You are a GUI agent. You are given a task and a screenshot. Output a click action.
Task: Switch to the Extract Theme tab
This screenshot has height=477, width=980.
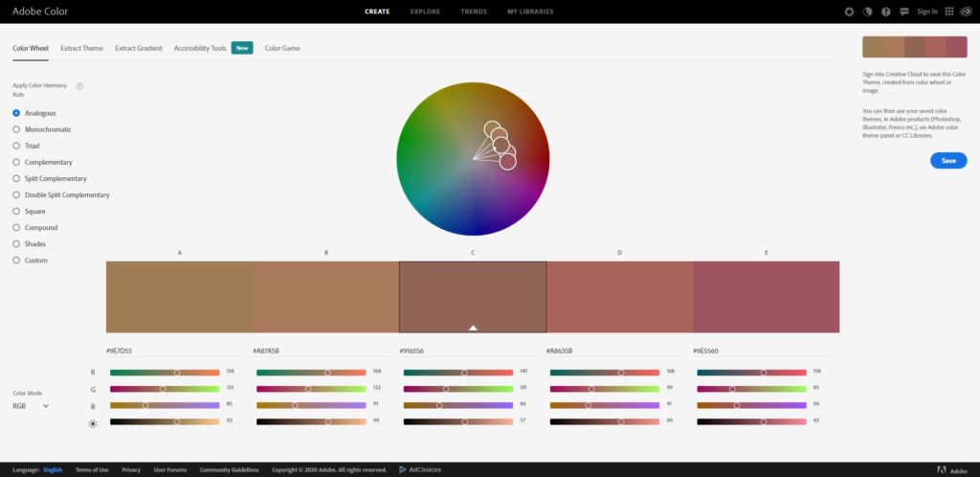tap(81, 48)
